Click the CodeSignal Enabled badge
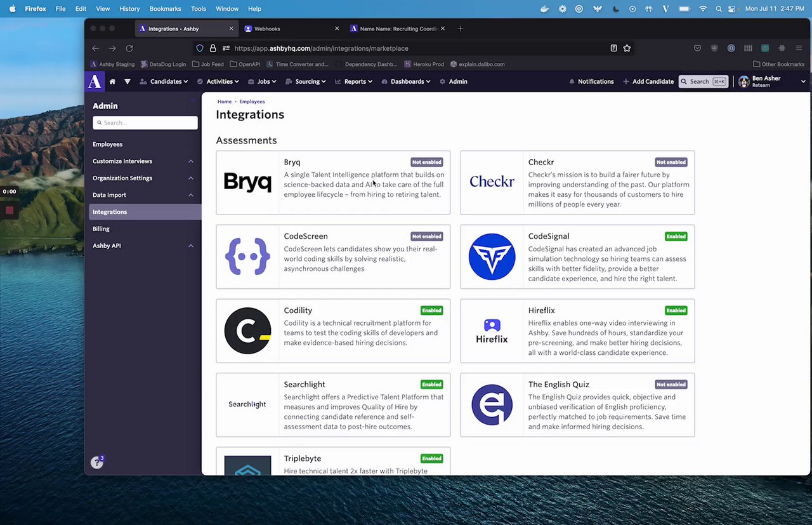Screen dimensions: 812x525 (676, 236)
